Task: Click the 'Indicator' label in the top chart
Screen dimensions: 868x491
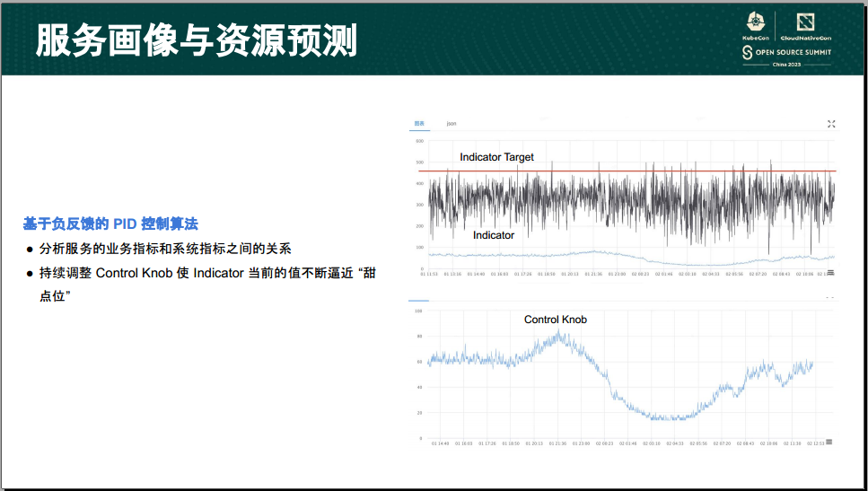Action: 494,235
